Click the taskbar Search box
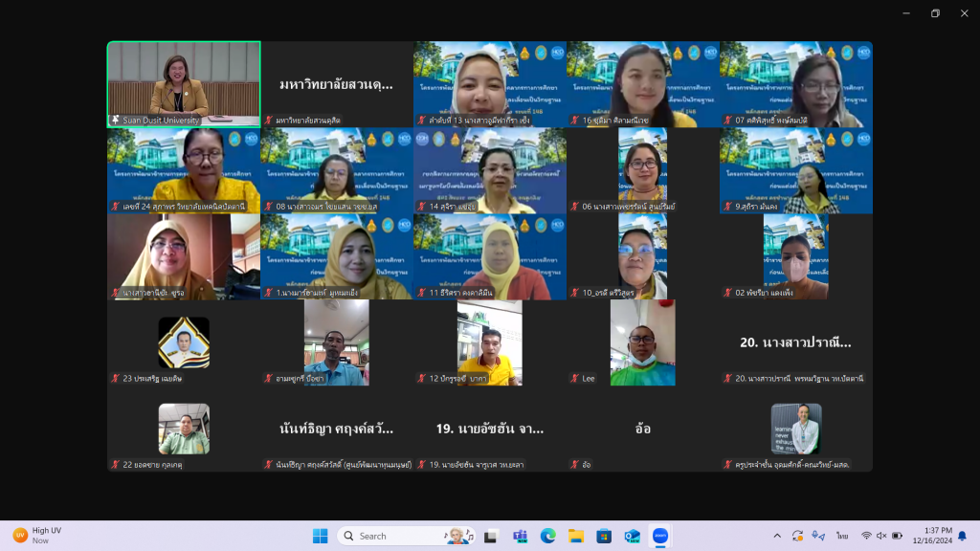This screenshot has height=551, width=980. (392, 536)
